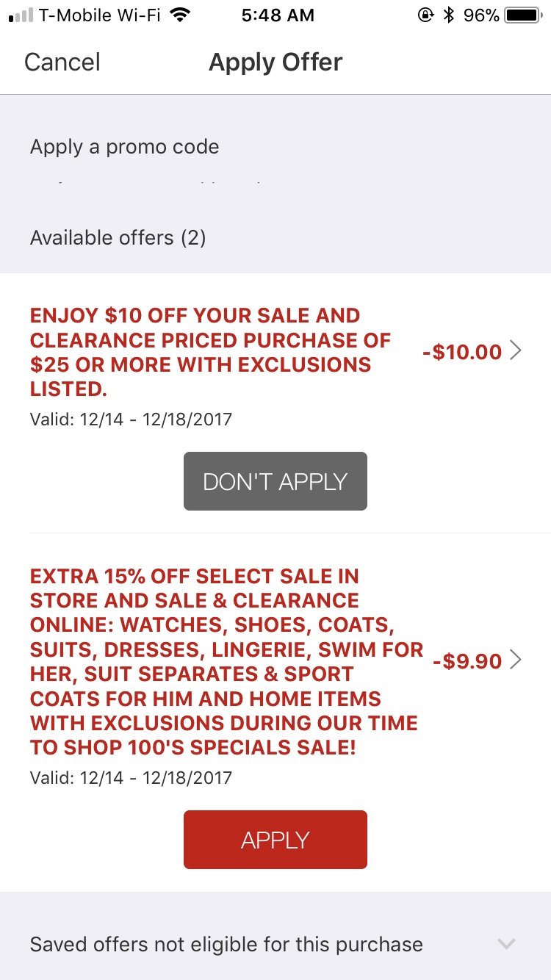Tap the Available offers (2) header
The image size is (551, 980).
tap(118, 238)
